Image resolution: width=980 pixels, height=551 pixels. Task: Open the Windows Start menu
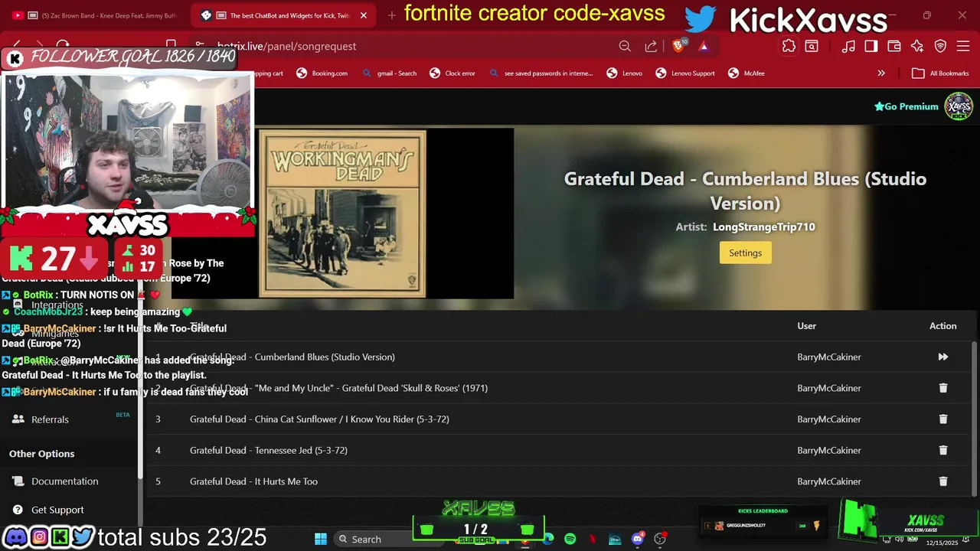click(321, 540)
